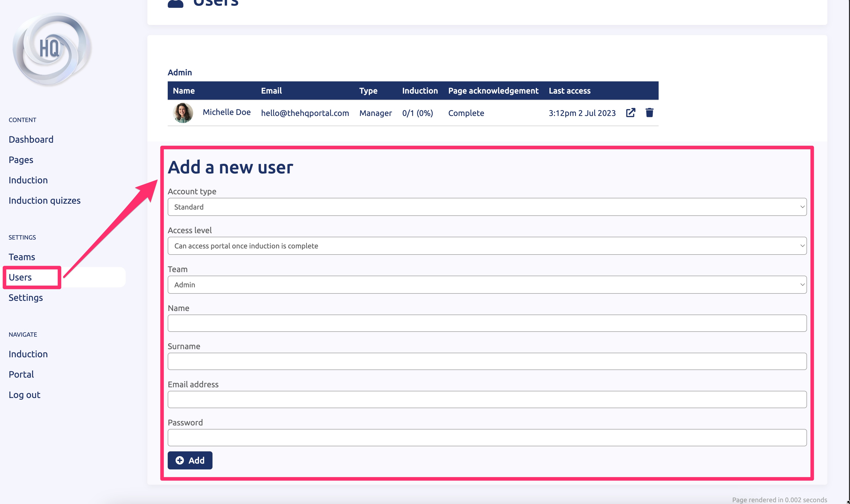This screenshot has height=504, width=850.
Task: Go to Induction under Navigate
Action: [28, 354]
